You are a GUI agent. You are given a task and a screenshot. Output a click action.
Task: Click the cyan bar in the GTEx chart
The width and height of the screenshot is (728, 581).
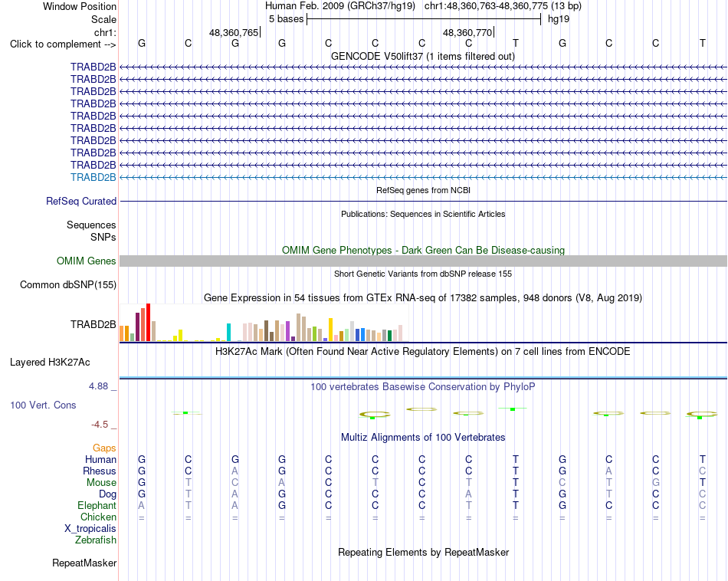click(228, 333)
